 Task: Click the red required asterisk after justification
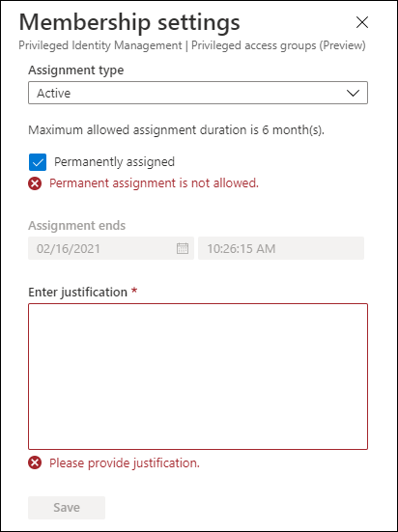134,291
